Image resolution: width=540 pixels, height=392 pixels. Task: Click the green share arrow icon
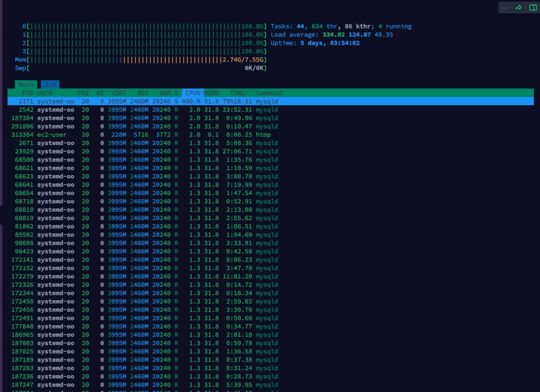[x=518, y=7]
